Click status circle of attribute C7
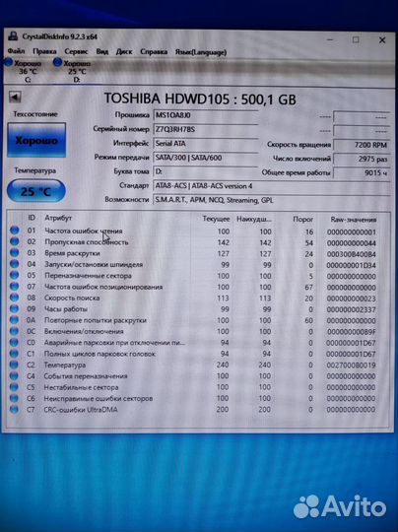Viewport: 398px width, 532px height. tap(14, 409)
